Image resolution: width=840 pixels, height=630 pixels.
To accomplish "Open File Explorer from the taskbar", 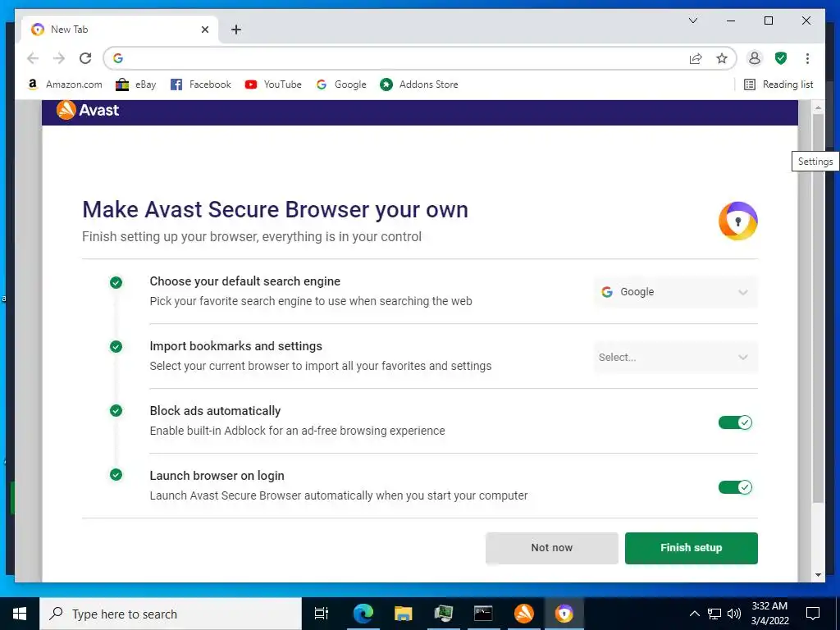I will pos(403,614).
